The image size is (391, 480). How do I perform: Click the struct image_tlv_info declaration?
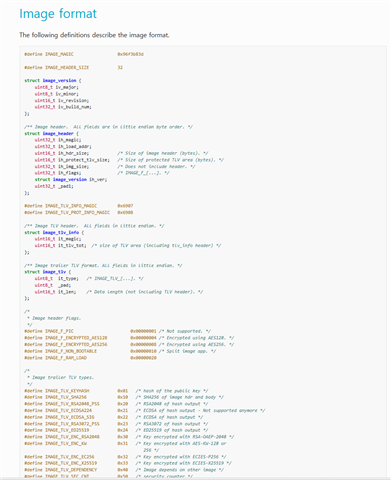pos(54,232)
